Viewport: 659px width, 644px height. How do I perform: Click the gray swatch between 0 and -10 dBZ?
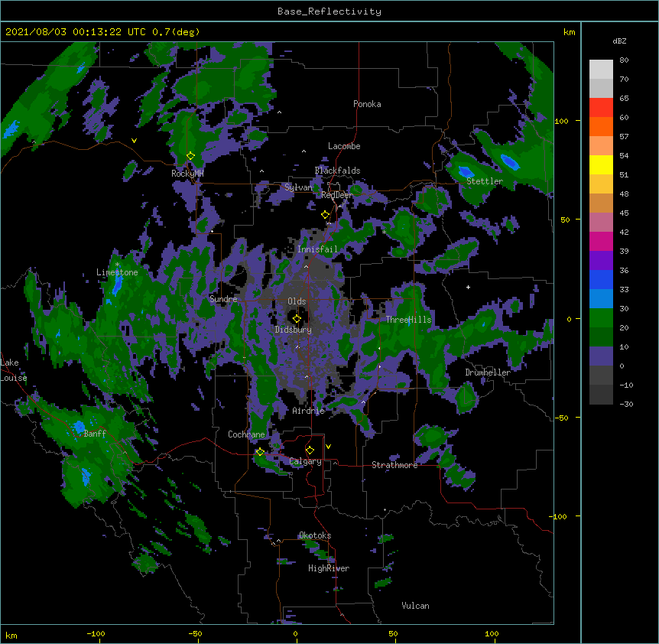tap(601, 376)
